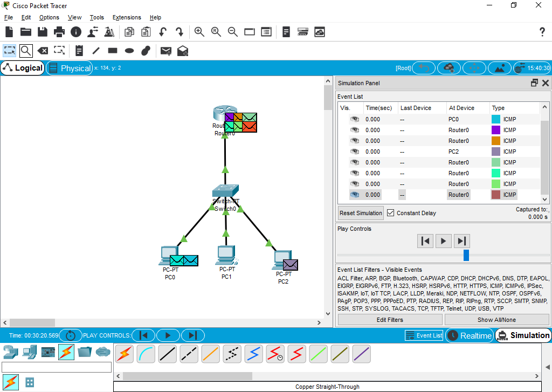Open a file with the folder icon
The height and width of the screenshot is (392, 552).
tap(26, 32)
